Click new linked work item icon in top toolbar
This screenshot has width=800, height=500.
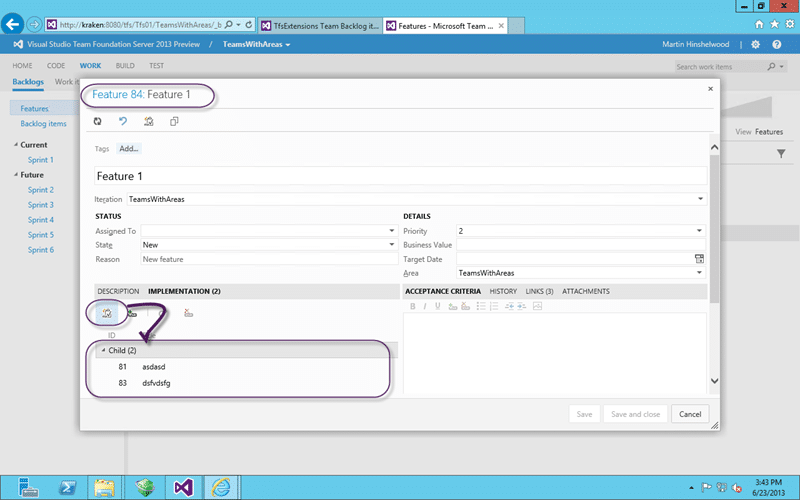point(148,121)
